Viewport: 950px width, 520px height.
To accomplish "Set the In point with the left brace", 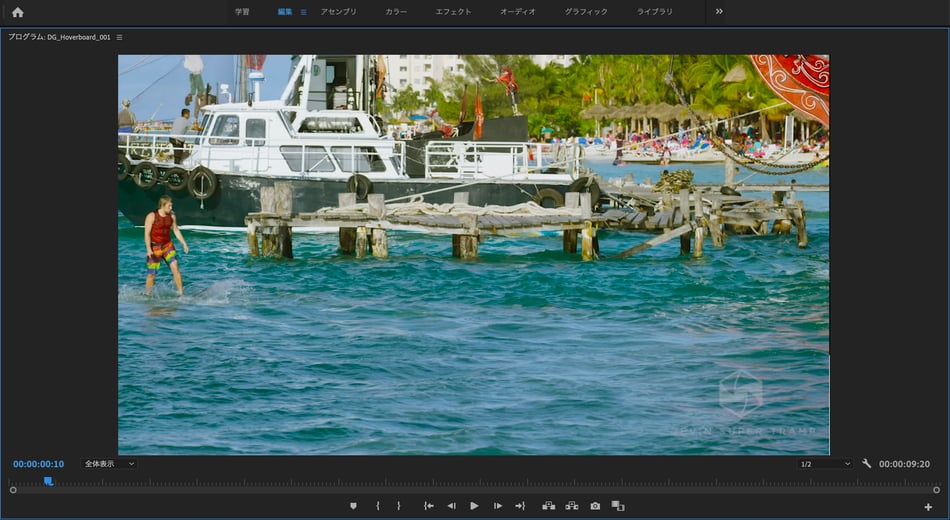I will [x=377, y=506].
